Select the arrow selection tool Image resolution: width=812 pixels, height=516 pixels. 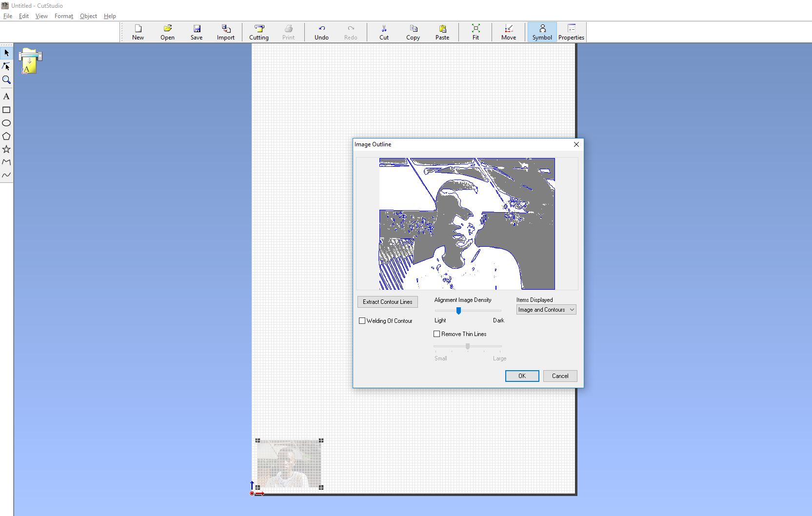[6, 53]
